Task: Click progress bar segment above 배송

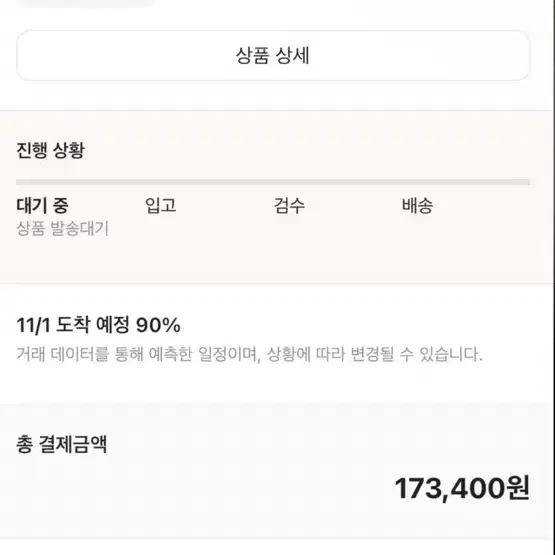Action: pos(465,182)
